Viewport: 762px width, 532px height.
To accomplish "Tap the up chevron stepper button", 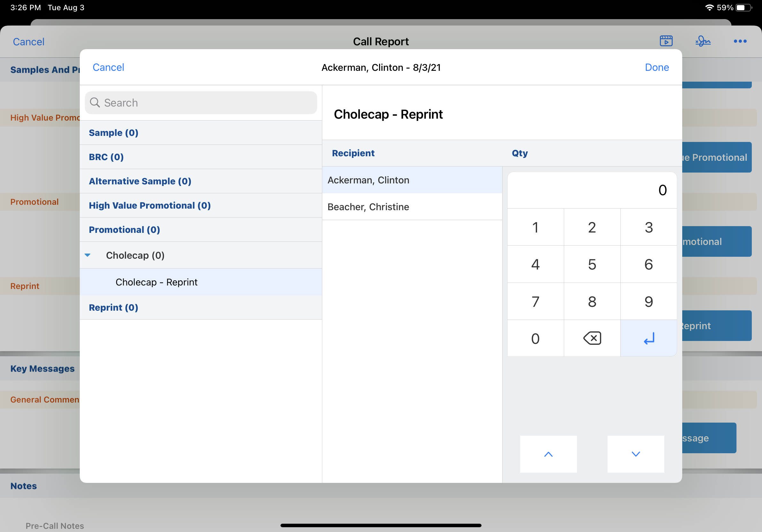I will [548, 454].
